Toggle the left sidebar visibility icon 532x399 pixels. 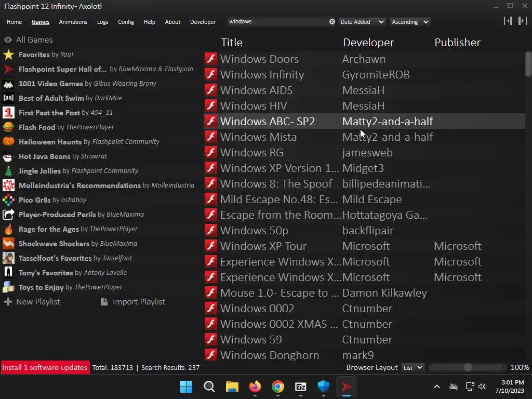(508, 21)
